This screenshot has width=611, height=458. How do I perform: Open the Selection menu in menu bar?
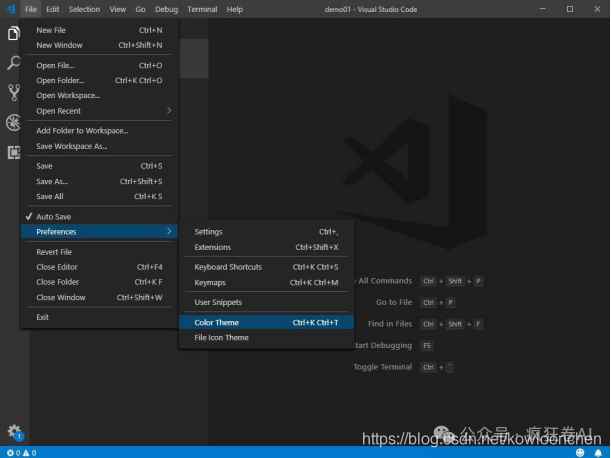tap(84, 9)
